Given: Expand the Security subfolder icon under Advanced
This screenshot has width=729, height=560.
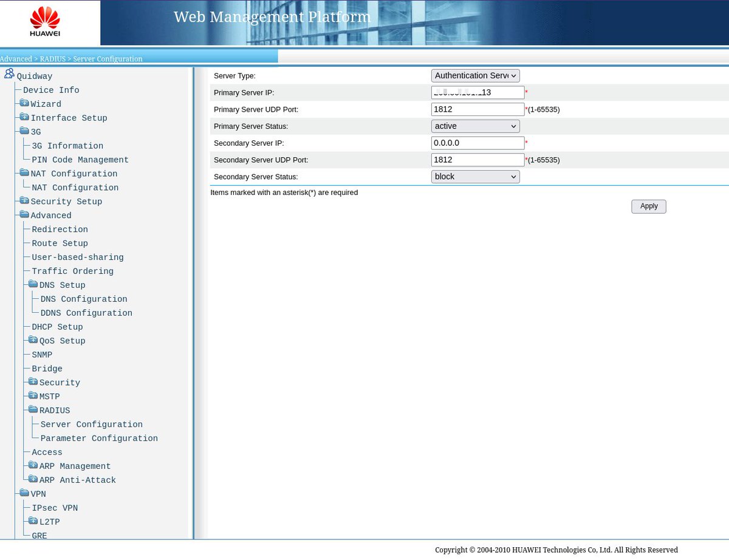Looking at the screenshot, I should click(33, 383).
